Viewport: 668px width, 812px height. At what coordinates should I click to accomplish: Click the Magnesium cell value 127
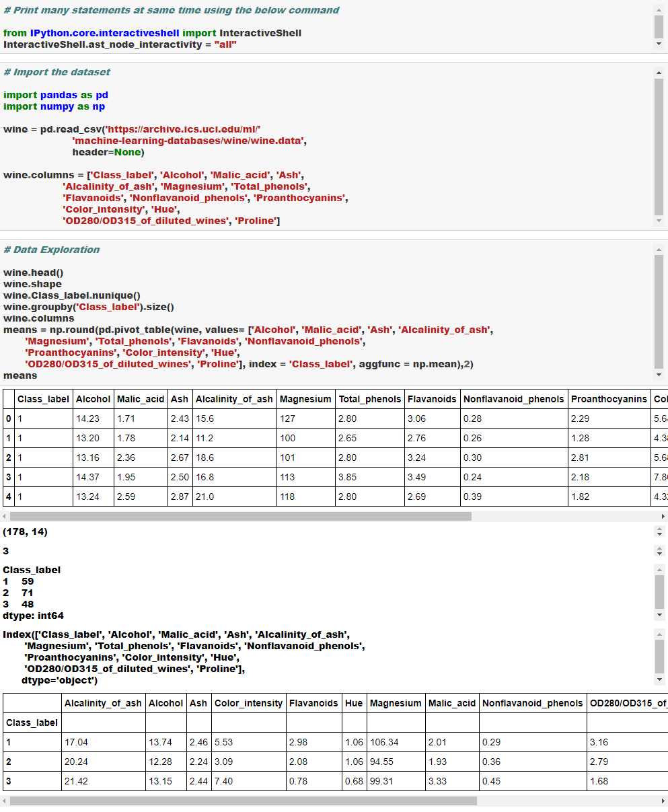[x=287, y=418]
